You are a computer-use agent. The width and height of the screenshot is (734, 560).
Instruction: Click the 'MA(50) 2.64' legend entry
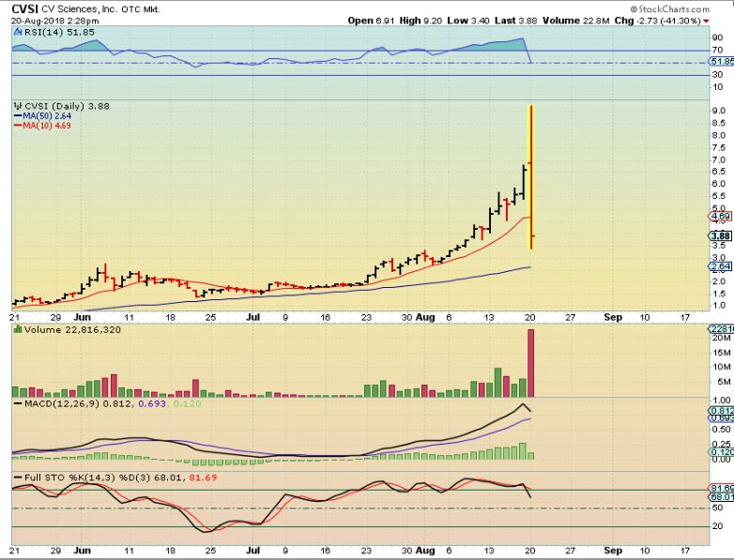pos(42,116)
